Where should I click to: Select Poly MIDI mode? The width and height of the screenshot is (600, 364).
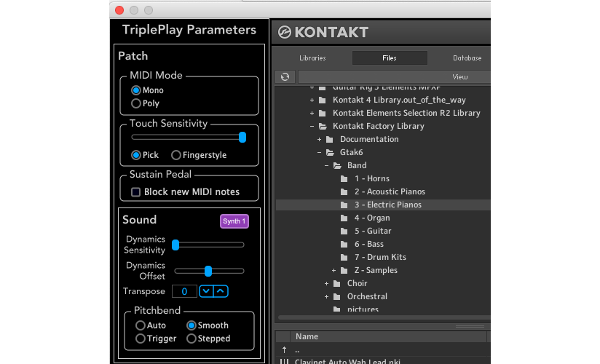click(136, 103)
